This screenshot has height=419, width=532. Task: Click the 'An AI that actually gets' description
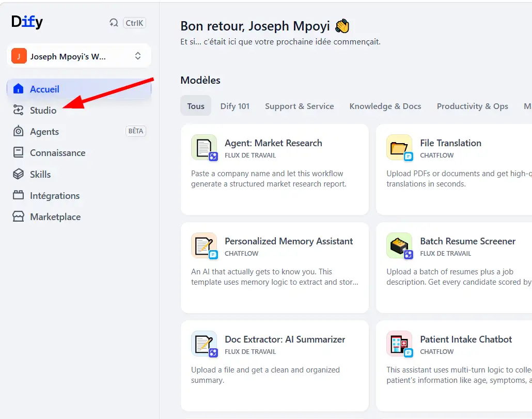(x=274, y=277)
